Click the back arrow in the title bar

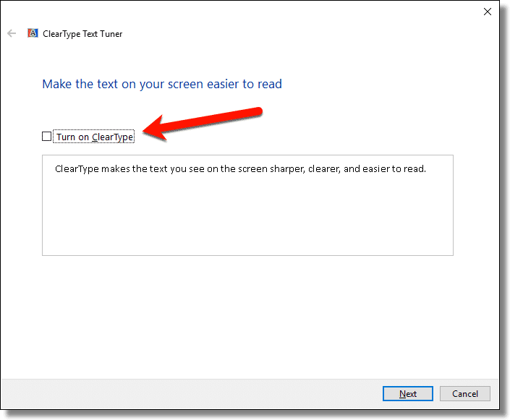[x=12, y=33]
